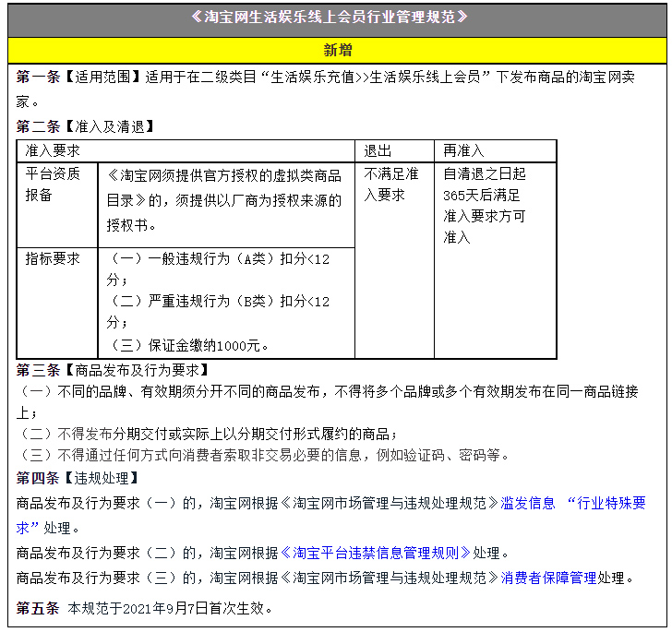672x632 pixels.
Task: Open the 滥发信息 link
Action: [x=528, y=503]
